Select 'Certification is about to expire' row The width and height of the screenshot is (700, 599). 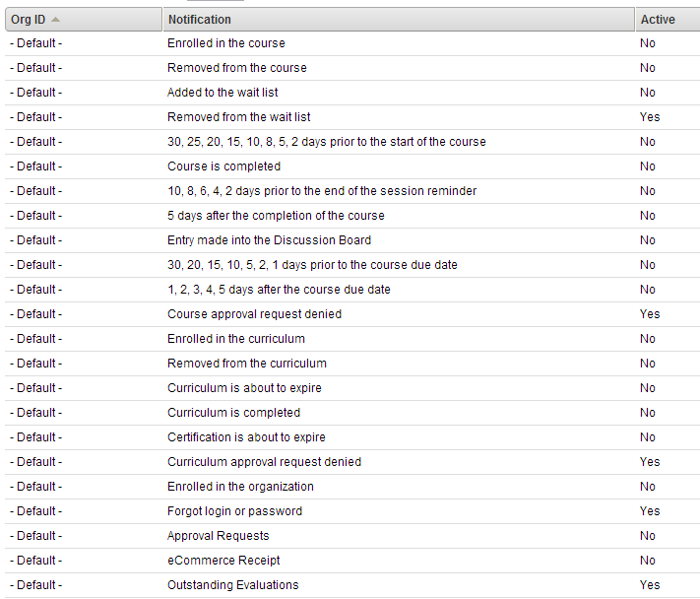click(x=246, y=437)
